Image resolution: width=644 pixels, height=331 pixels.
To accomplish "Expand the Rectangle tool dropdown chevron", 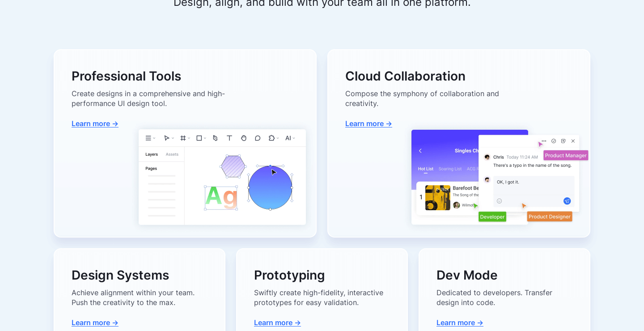I will (205, 138).
